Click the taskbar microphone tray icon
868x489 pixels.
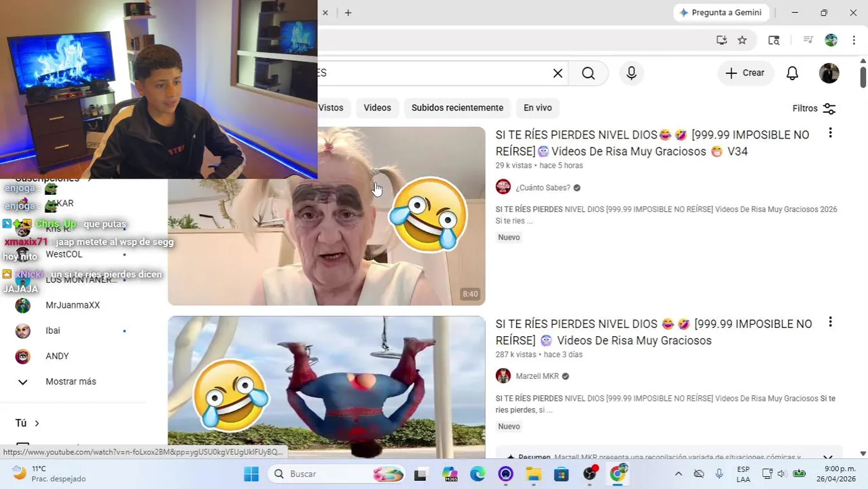pos(719,474)
